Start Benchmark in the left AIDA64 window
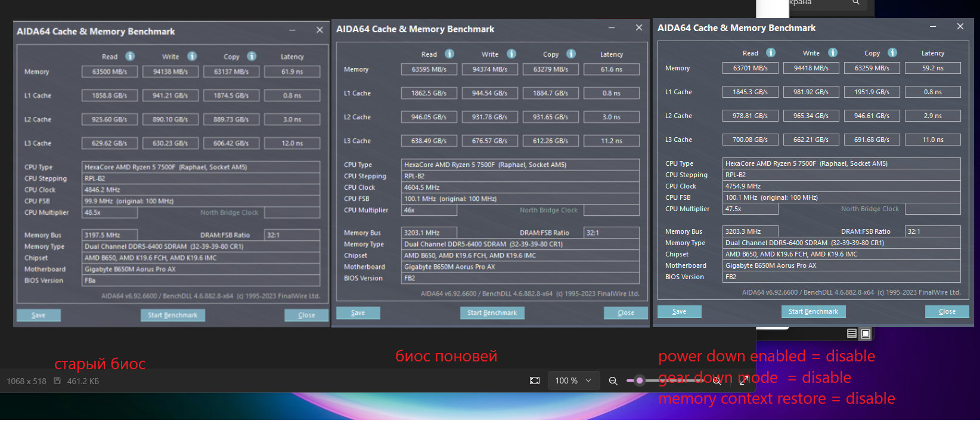 pos(173,315)
